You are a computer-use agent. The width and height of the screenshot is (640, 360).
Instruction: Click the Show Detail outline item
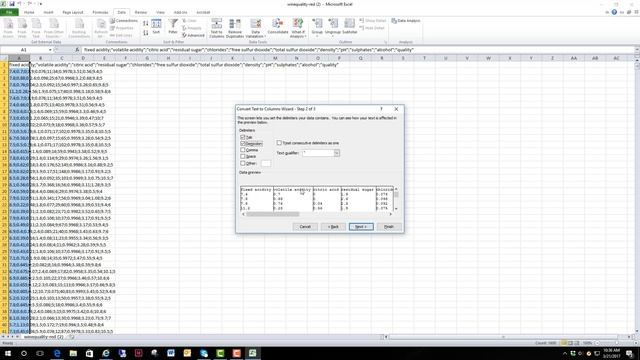tap(373, 20)
